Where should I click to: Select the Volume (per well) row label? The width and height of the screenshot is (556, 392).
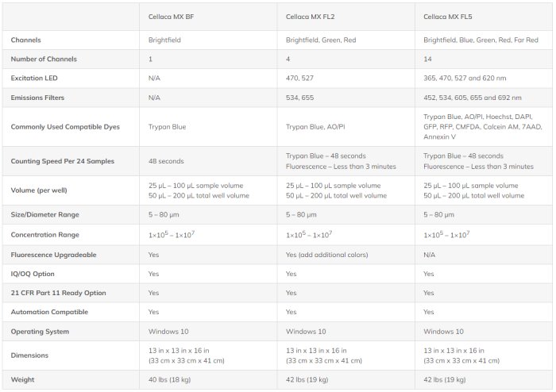coord(40,190)
